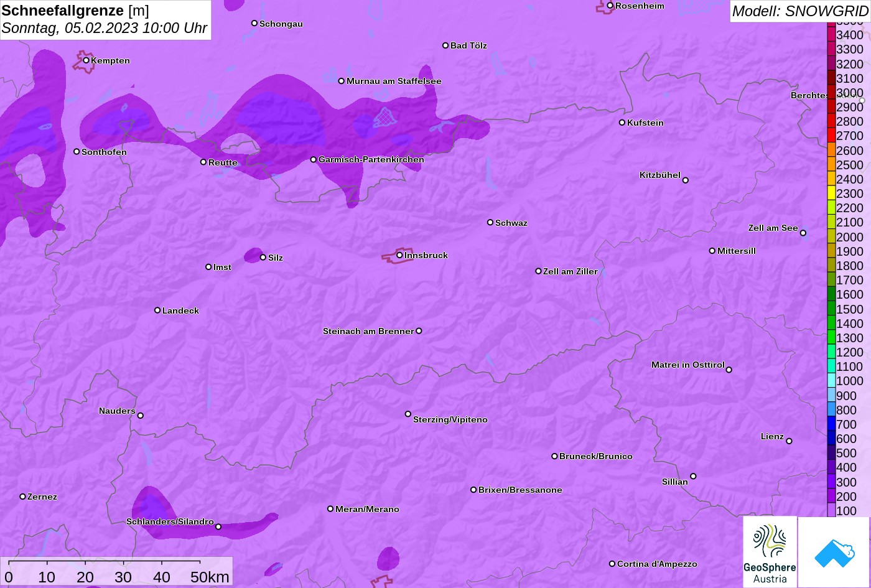871x588 pixels.
Task: Click the 'Imst' town label
Action: point(222,267)
